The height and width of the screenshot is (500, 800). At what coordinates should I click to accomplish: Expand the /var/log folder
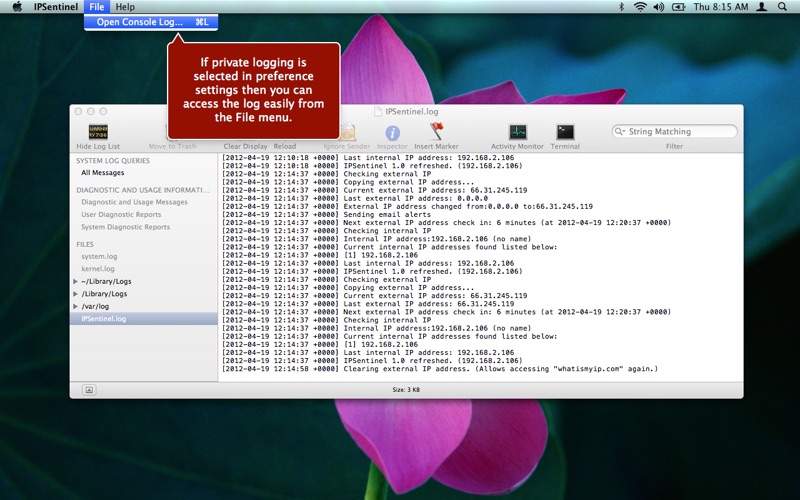[x=76, y=306]
